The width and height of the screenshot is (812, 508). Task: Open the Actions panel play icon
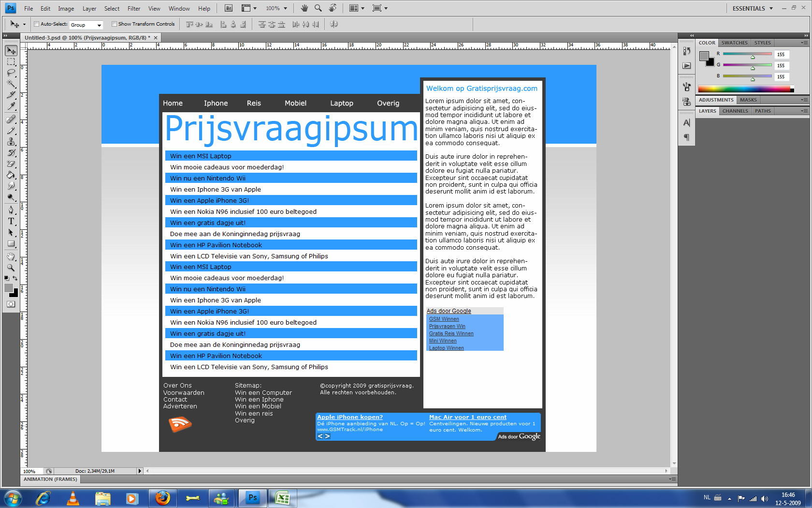click(x=687, y=65)
